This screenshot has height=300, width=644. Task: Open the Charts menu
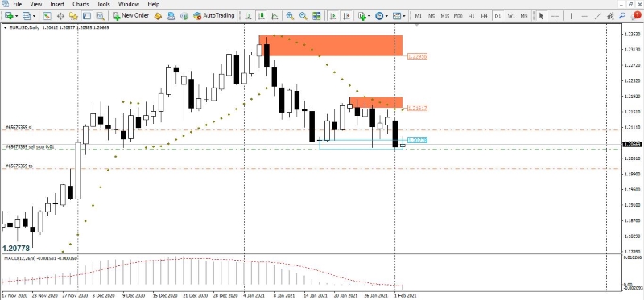[80, 5]
